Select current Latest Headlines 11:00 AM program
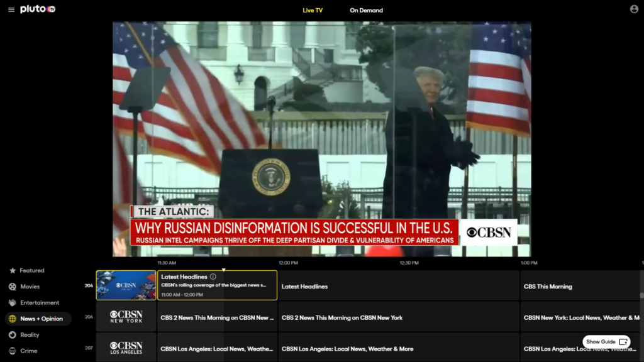The height and width of the screenshot is (362, 644). coord(217,285)
